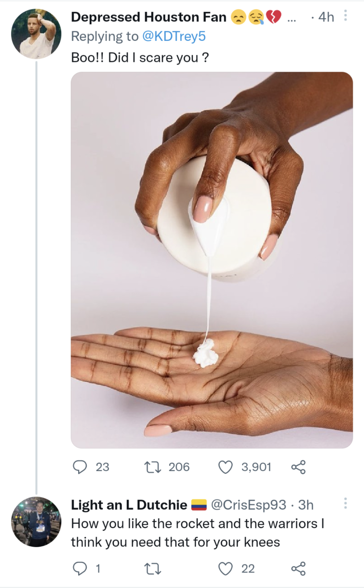Reply to Depressed Houston Fan's tweet
364x588 pixels.
tap(80, 467)
